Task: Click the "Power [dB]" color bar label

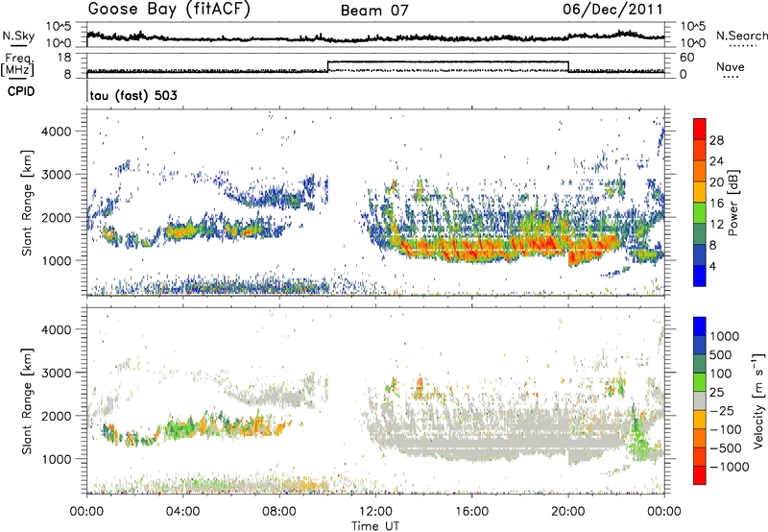Action: (x=732, y=203)
